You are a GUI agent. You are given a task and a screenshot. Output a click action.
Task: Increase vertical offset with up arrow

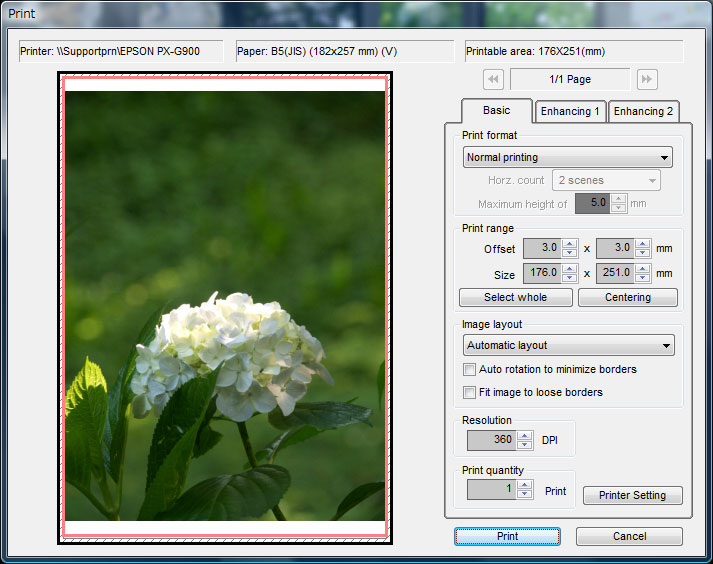click(x=643, y=244)
